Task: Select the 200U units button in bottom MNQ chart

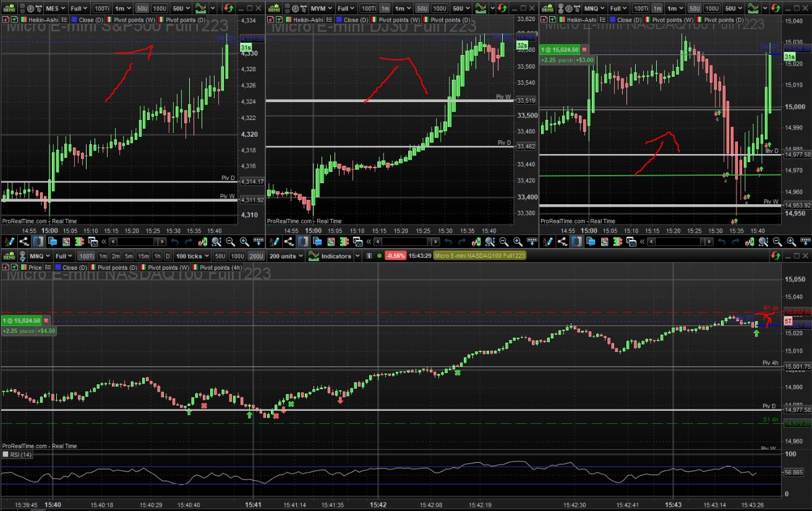Action: [x=255, y=256]
